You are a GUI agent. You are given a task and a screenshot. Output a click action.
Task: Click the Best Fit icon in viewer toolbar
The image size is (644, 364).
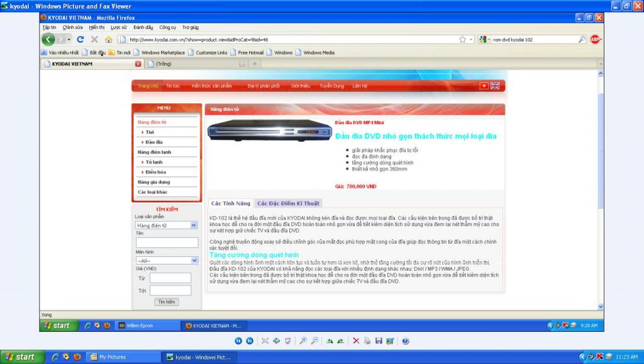pyautogui.click(x=265, y=341)
